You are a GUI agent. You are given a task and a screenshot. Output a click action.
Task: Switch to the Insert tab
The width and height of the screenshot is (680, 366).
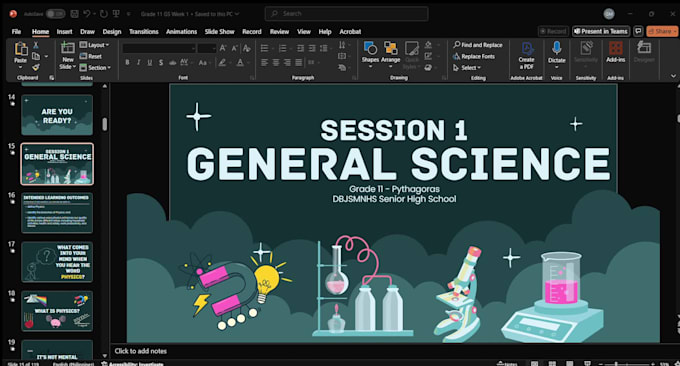point(64,32)
